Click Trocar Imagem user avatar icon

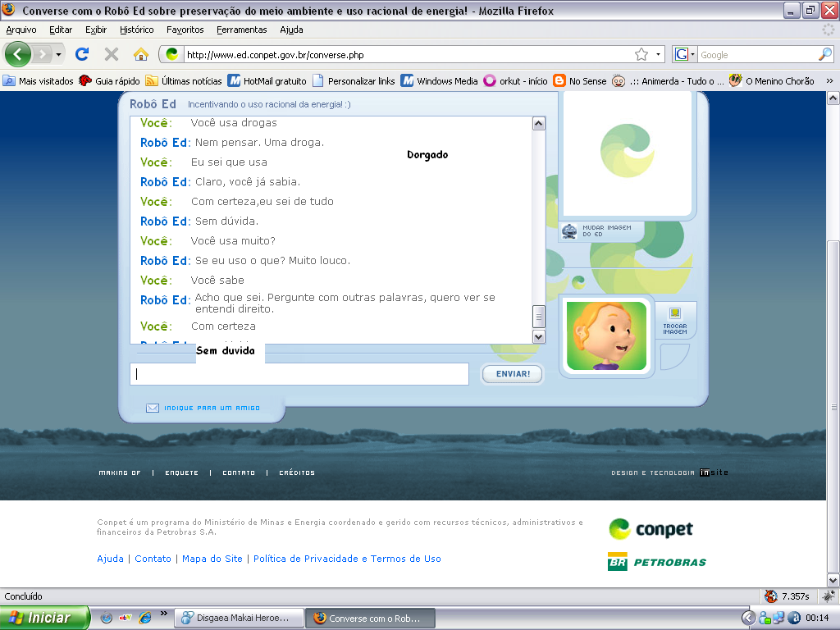[x=675, y=313]
